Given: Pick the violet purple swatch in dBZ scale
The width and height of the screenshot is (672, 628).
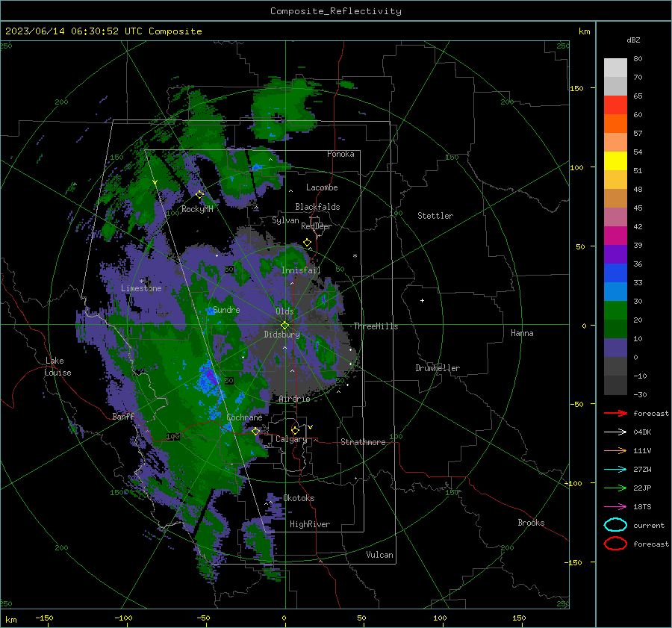Looking at the screenshot, I should click(x=615, y=254).
